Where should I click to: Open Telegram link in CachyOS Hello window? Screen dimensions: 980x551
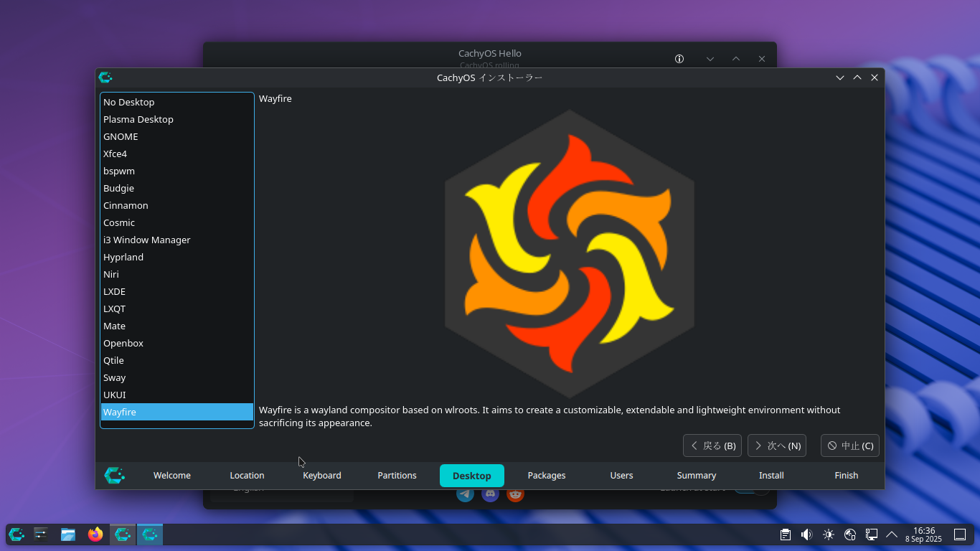(465, 495)
